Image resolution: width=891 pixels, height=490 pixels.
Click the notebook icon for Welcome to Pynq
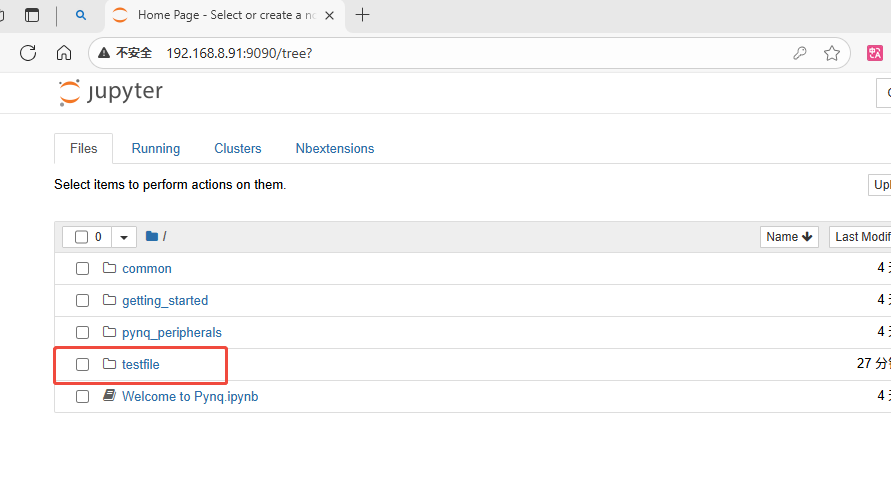(110, 396)
